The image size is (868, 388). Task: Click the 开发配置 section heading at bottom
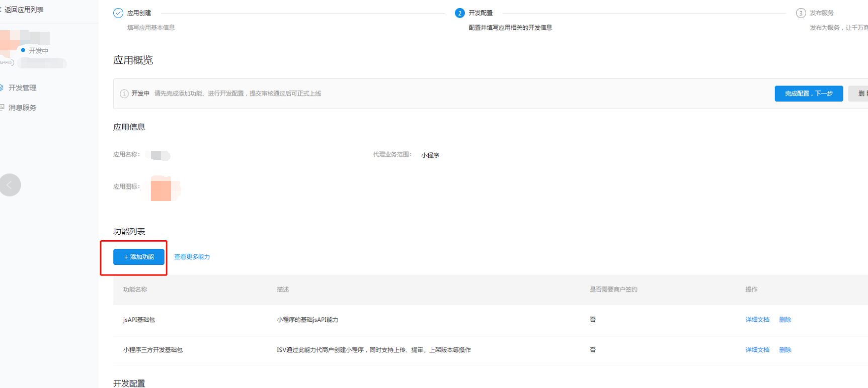tap(129, 383)
